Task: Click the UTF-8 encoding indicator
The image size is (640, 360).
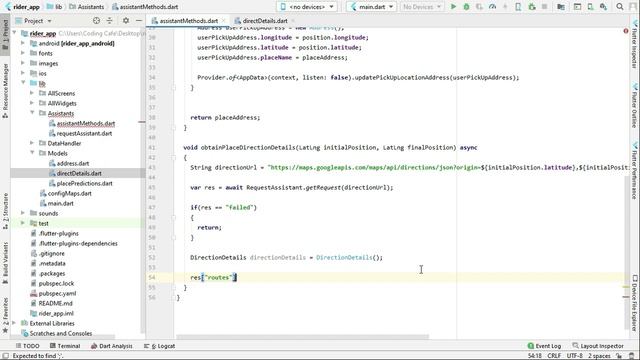Action: 574,356
